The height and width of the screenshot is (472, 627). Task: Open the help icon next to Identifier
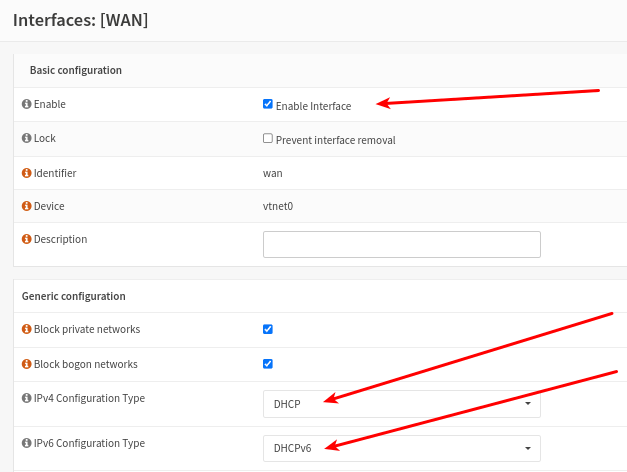(x=27, y=173)
